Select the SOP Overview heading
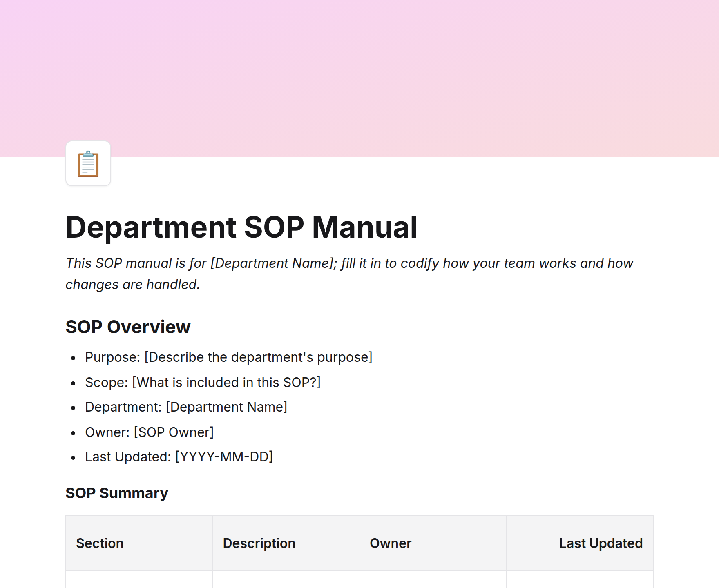This screenshot has width=719, height=588. (128, 327)
